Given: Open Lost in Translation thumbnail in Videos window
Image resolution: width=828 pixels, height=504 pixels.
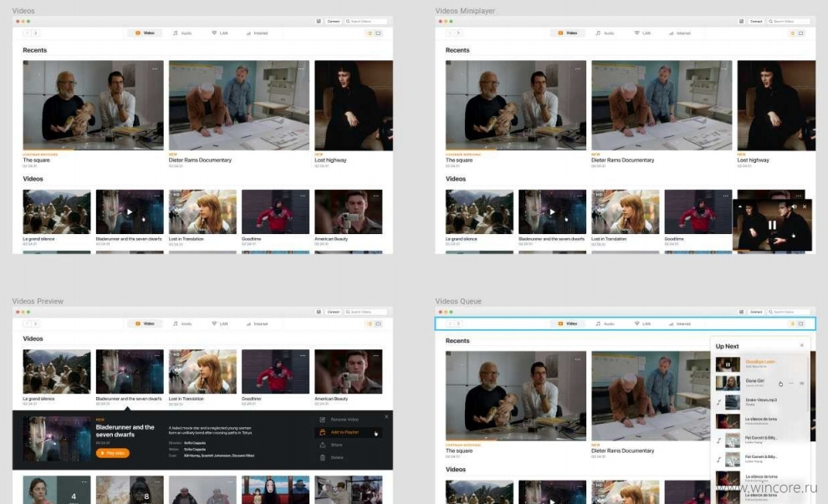Looking at the screenshot, I should [x=202, y=211].
